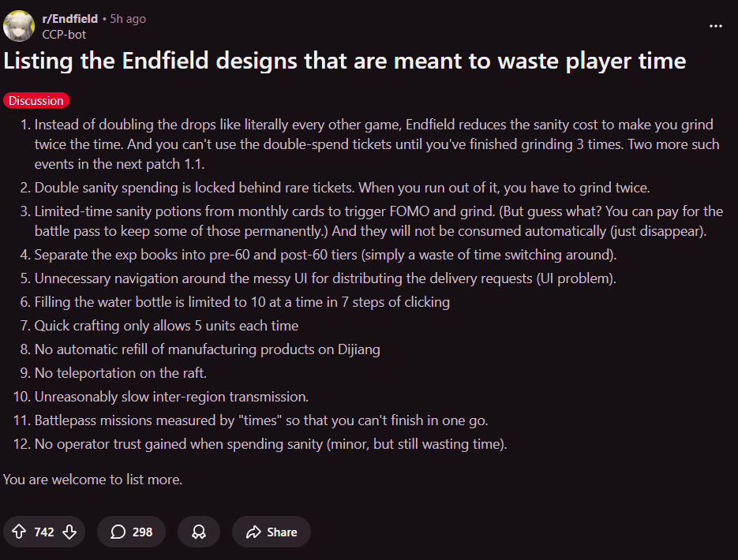Click the 298 comments count
Screen dimensions: 738x560
tap(142, 532)
